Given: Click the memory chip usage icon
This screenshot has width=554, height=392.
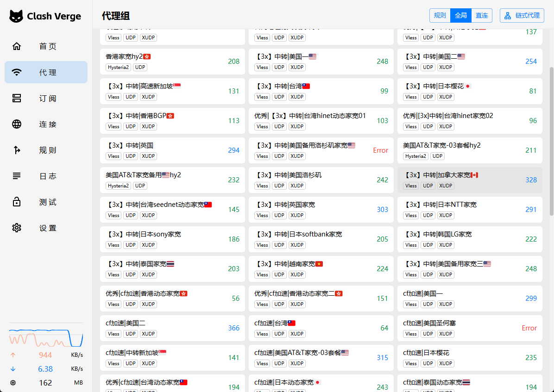Looking at the screenshot, I should (13, 382).
